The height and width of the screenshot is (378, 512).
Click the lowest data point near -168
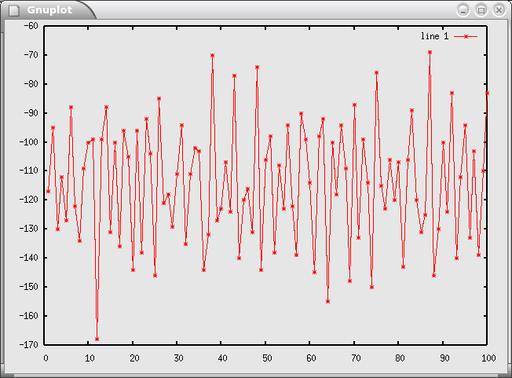[97, 339]
